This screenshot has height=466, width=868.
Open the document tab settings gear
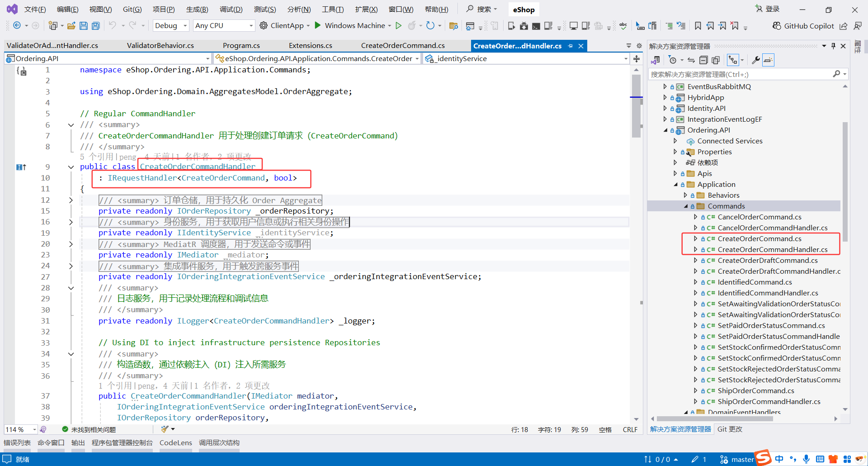pyautogui.click(x=639, y=46)
